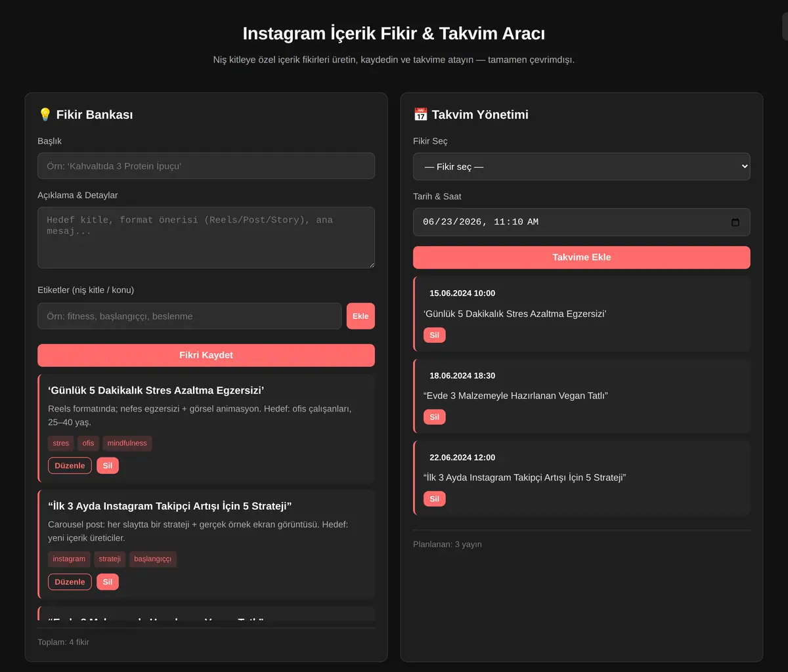Image resolution: width=788 pixels, height=672 pixels.
Task: Click the 15.06.2024 10:00 date label
Action: point(462,293)
